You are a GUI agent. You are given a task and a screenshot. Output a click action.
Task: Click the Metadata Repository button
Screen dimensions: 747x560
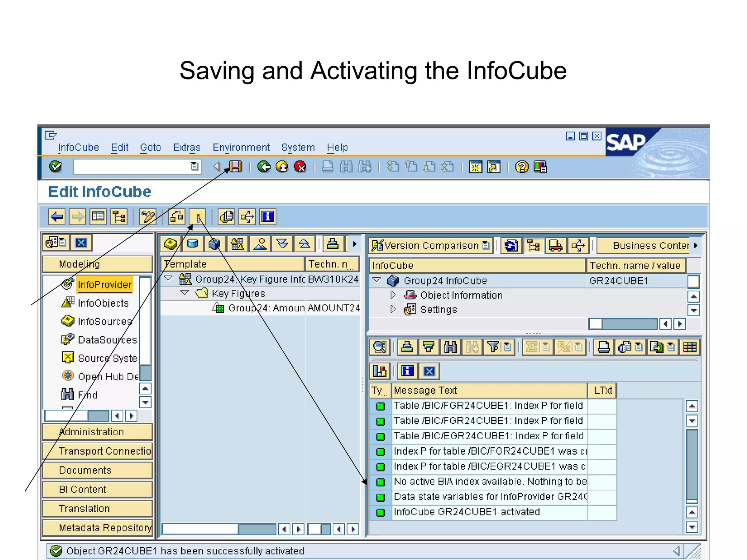(97, 528)
